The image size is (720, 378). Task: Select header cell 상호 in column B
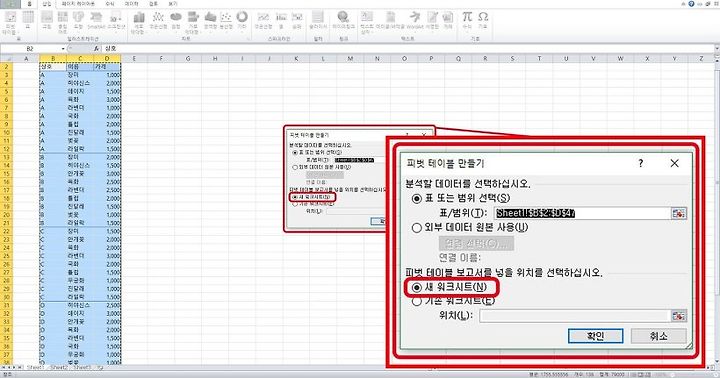(53, 67)
